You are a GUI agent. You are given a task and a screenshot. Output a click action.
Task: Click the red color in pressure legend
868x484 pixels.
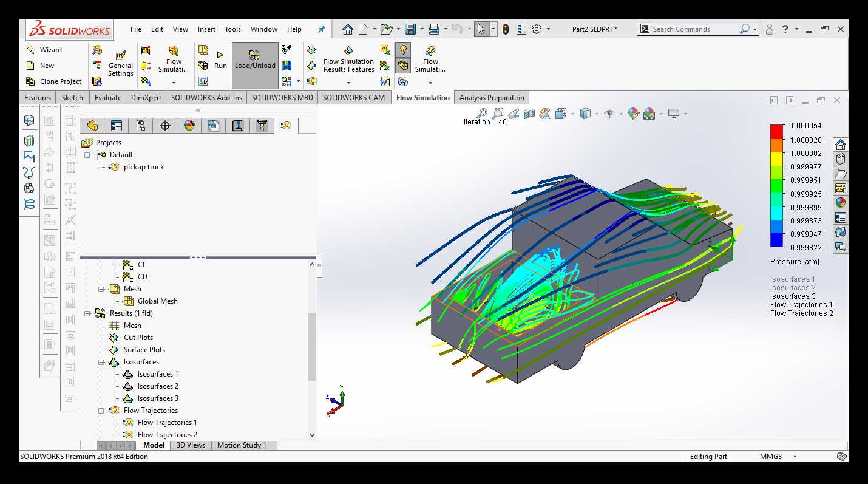pos(776,131)
